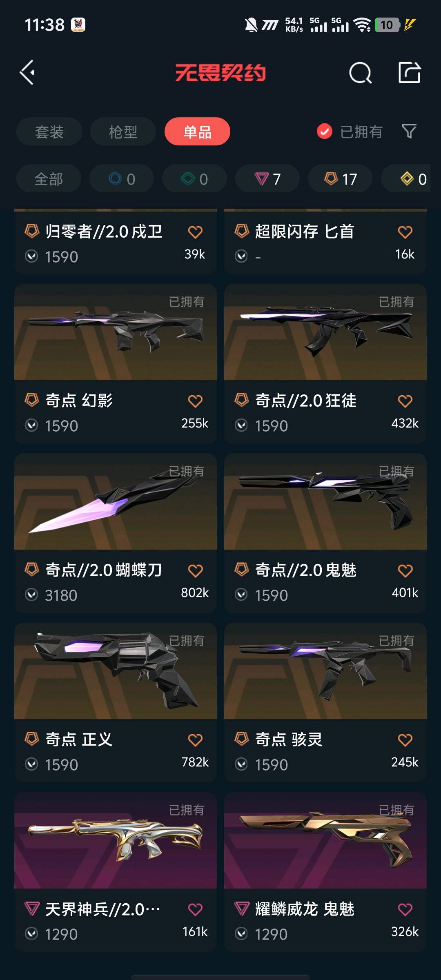Open the search magnifier icon

(x=360, y=73)
